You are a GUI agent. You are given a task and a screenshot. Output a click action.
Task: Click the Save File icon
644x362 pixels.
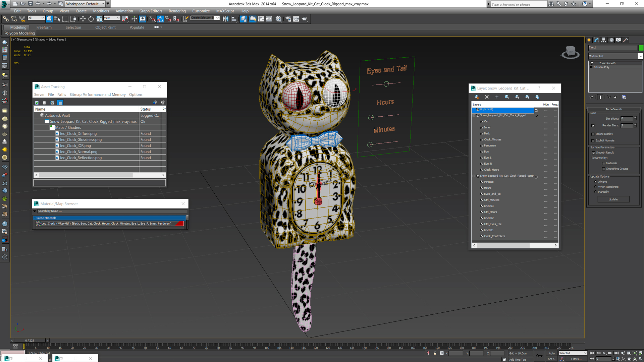(30, 4)
